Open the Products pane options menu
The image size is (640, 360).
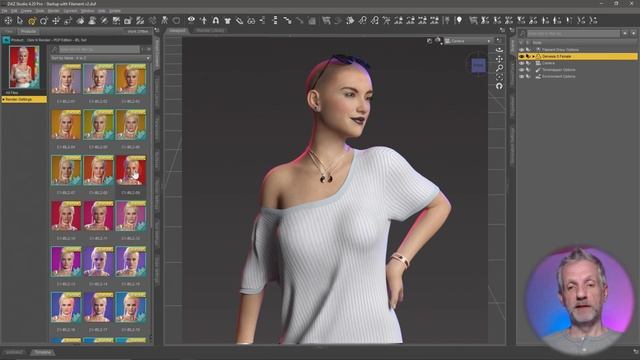click(x=157, y=31)
